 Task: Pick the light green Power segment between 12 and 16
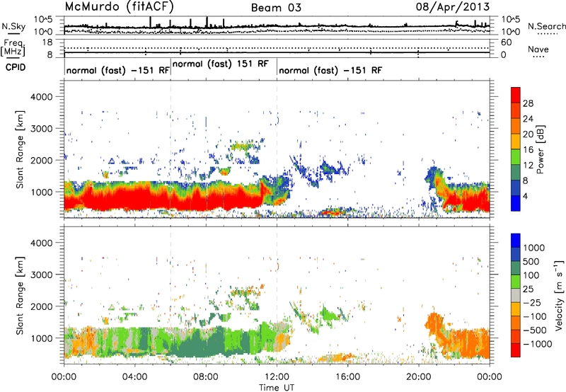(x=516, y=157)
